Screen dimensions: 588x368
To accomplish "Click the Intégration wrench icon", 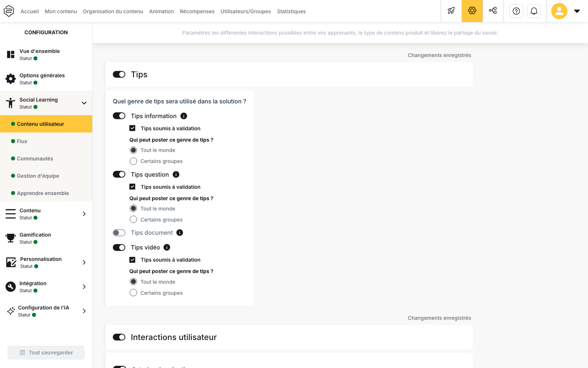I will [11, 287].
